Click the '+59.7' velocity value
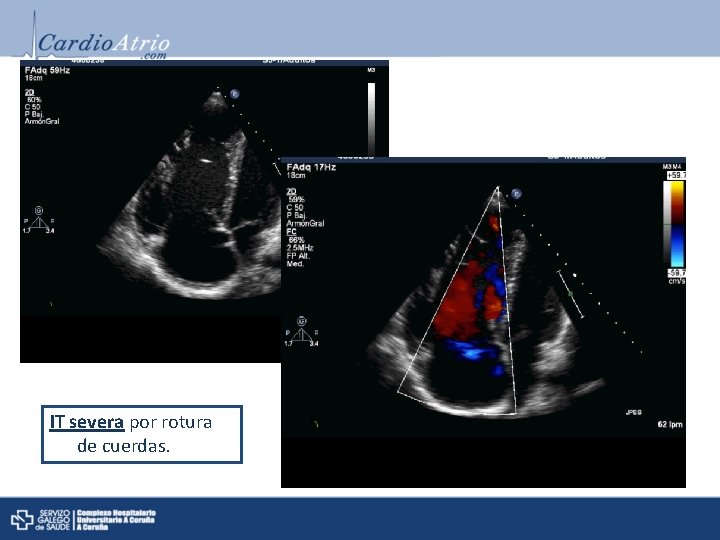The height and width of the screenshot is (540, 720). pyautogui.click(x=676, y=175)
